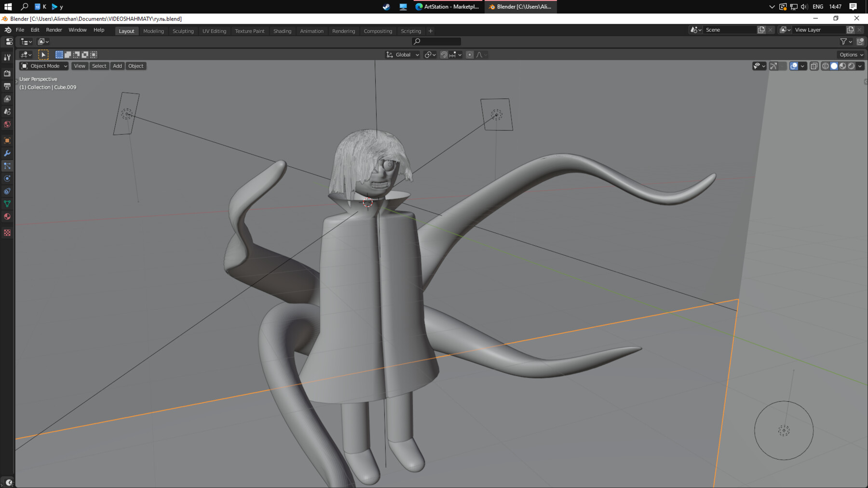Select the World properties globe icon
Viewport: 868px width, 488px height.
(7, 124)
